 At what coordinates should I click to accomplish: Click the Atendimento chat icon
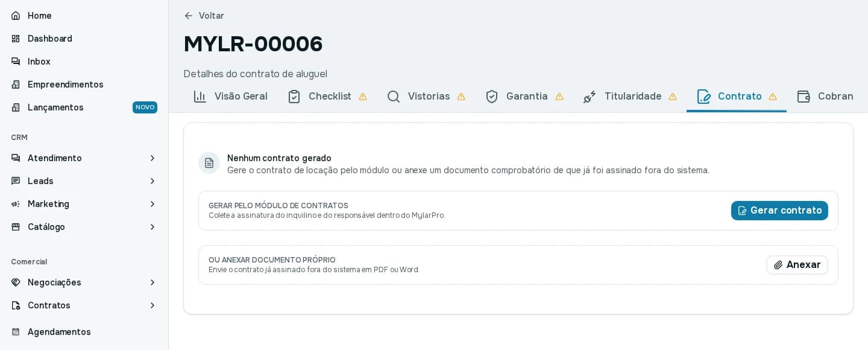click(16, 158)
